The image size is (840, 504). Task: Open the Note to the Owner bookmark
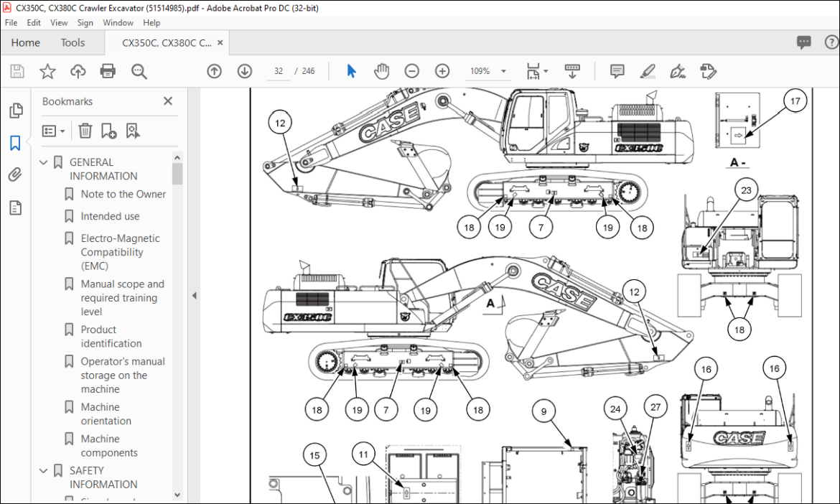click(123, 194)
